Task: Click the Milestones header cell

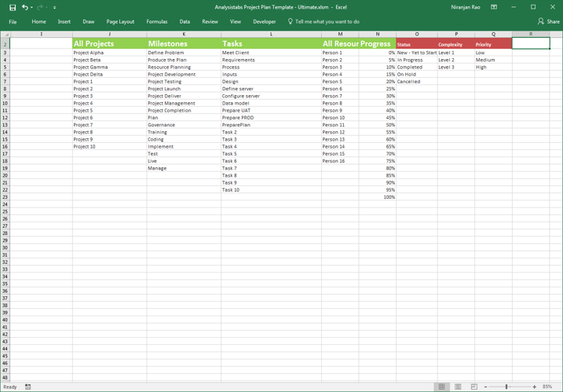Action: [x=184, y=43]
